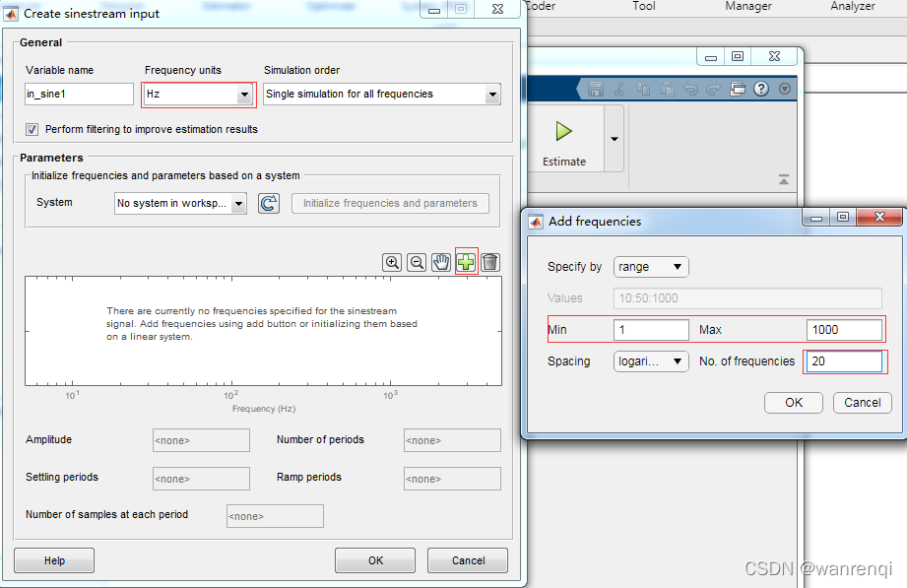The image size is (907, 588).
Task: Collapse the toolstrip with the up-arrow icon
Action: tap(784, 179)
